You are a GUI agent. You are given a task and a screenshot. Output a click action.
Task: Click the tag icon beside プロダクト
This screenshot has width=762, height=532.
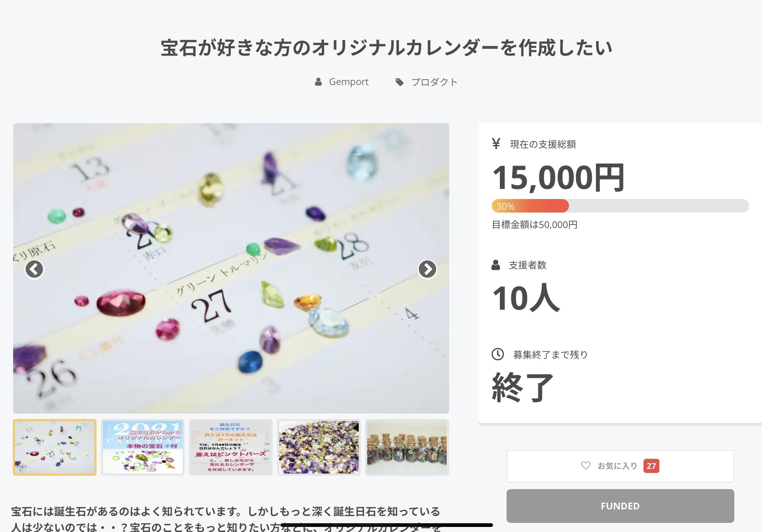[x=400, y=82]
